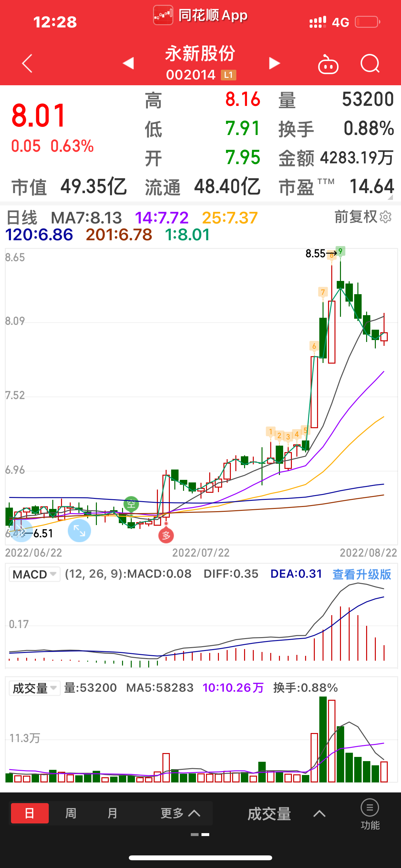Return to 同花顺 App breadcrumb
The image size is (401, 868).
[200, 15]
